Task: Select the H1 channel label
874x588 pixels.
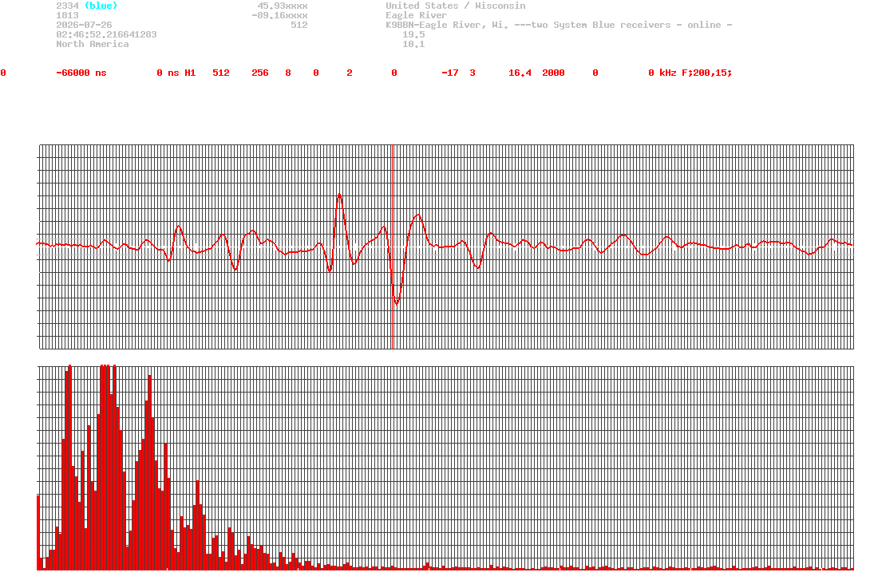Action: [x=190, y=73]
